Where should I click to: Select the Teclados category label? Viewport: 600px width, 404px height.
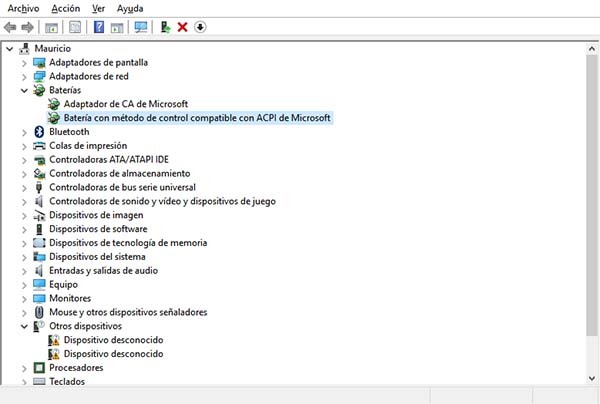(67, 381)
